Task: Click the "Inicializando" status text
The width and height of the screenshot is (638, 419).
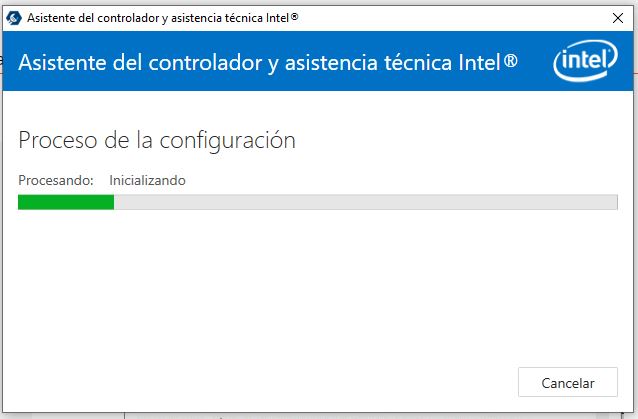Action: (x=147, y=180)
